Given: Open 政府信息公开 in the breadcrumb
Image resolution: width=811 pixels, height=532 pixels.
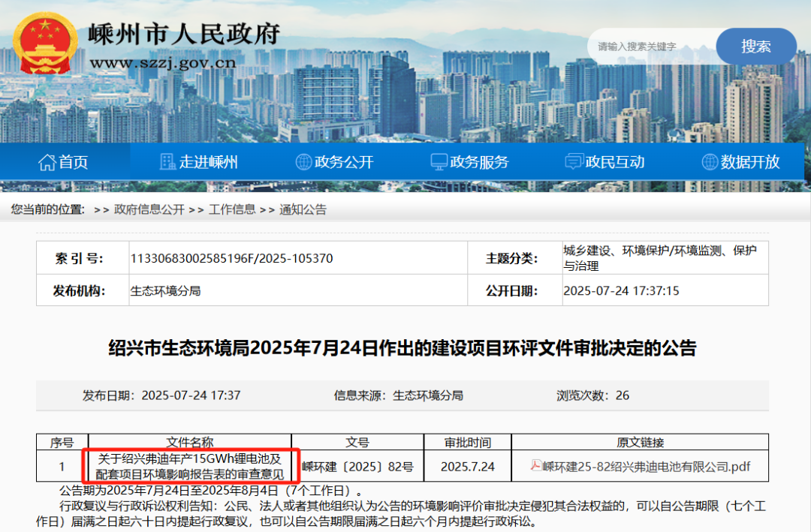Looking at the screenshot, I should 149,210.
